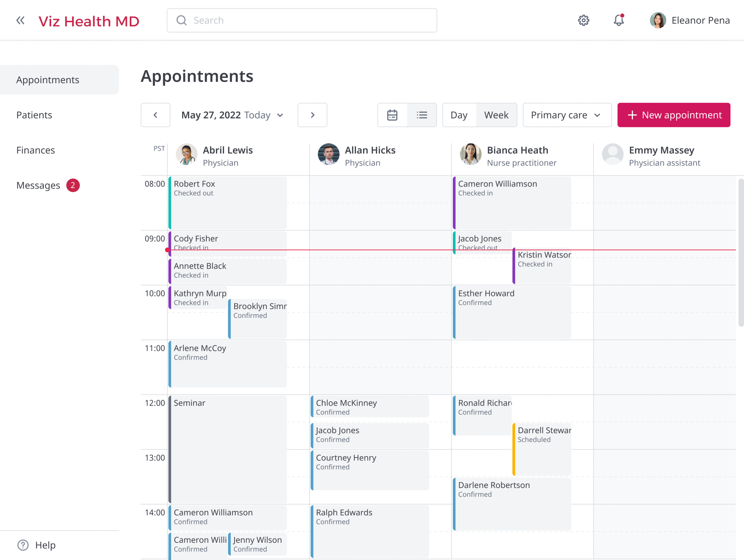Open Messages in sidebar
The width and height of the screenshot is (744, 560).
[x=38, y=185]
